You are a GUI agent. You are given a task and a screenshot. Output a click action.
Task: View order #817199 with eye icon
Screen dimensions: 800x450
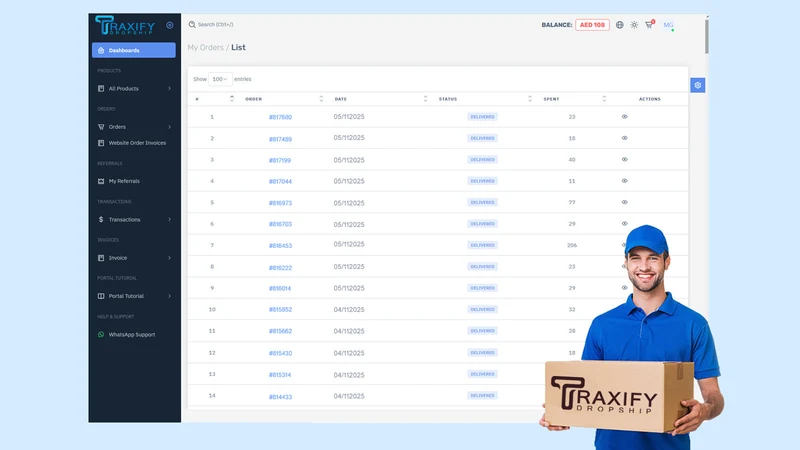624,160
